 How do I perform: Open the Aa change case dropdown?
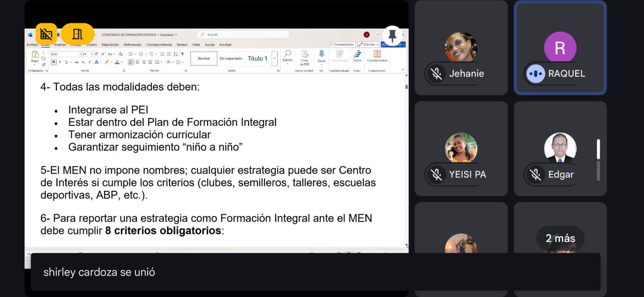(111, 54)
